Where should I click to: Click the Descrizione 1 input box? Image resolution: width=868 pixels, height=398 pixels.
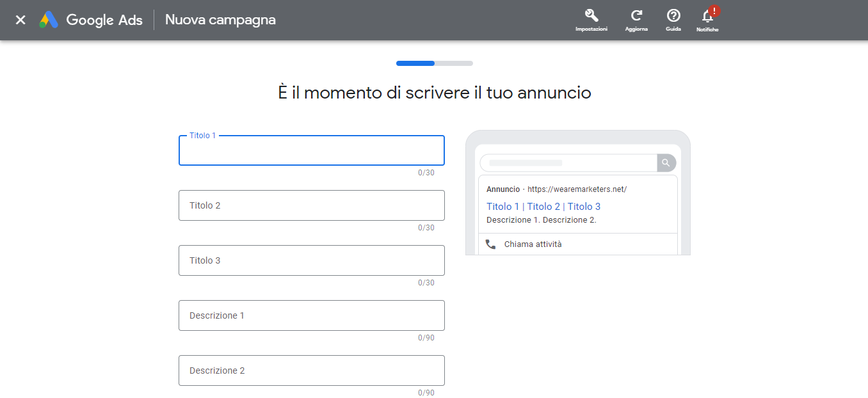[311, 315]
